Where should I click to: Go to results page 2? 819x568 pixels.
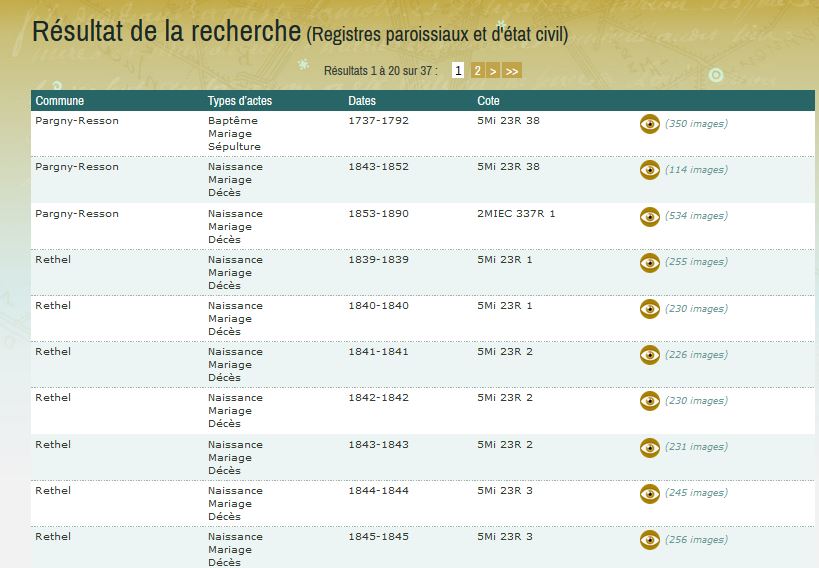tap(478, 71)
